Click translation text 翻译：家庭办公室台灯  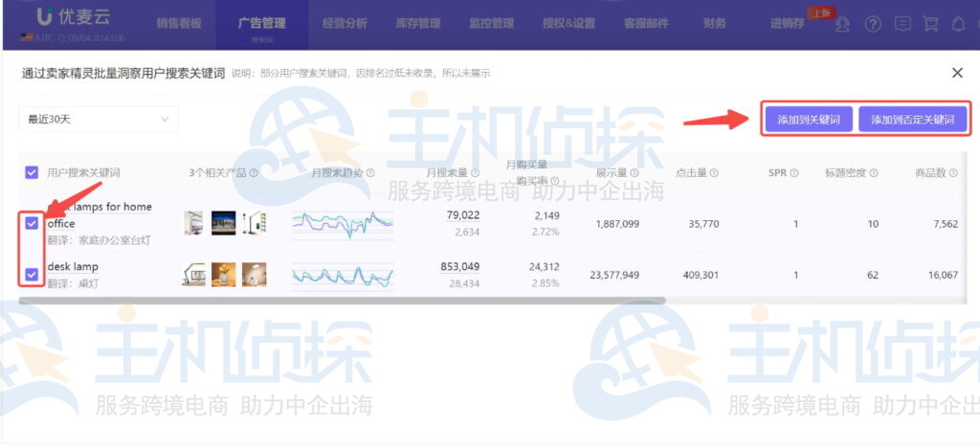[100, 240]
